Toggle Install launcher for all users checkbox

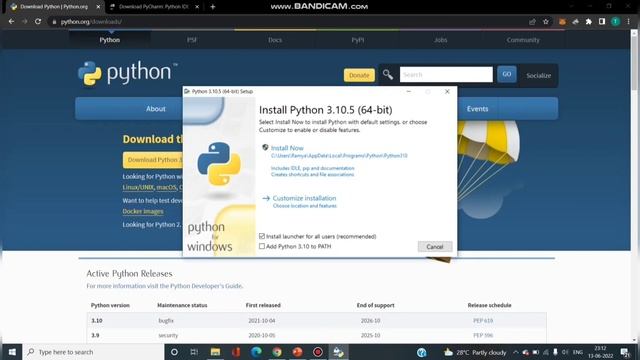tap(262, 236)
